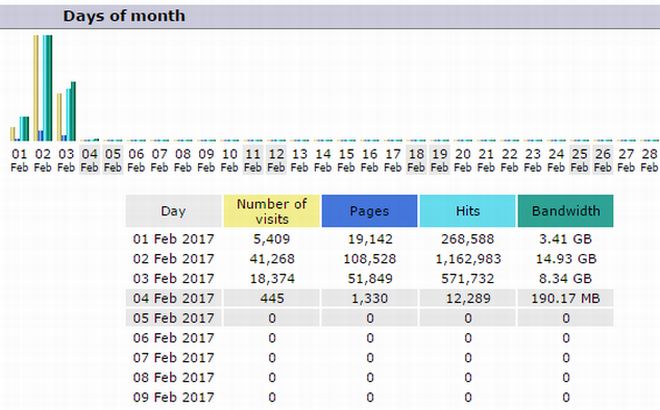The height and width of the screenshot is (410, 660).
Task: Click the 41,268 visits value
Action: click(272, 259)
